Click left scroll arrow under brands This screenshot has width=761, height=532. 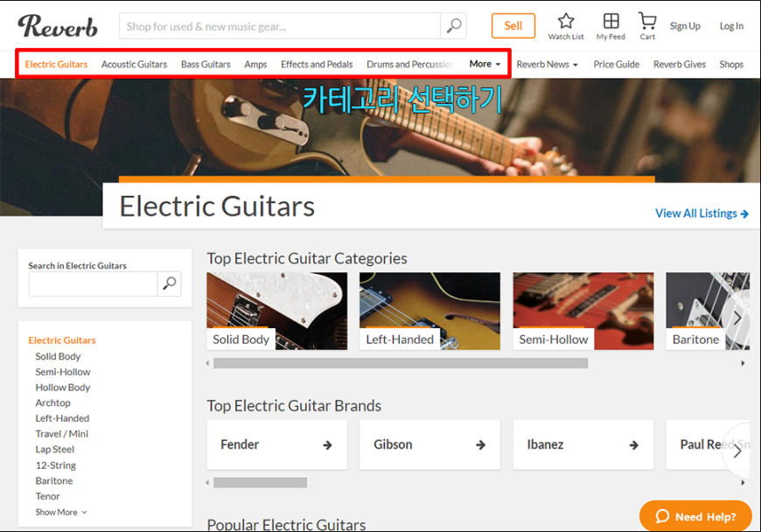tap(207, 482)
